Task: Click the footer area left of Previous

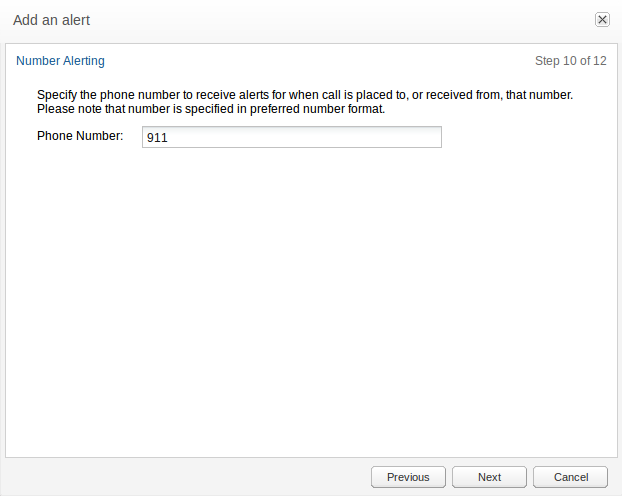Action: (186, 477)
